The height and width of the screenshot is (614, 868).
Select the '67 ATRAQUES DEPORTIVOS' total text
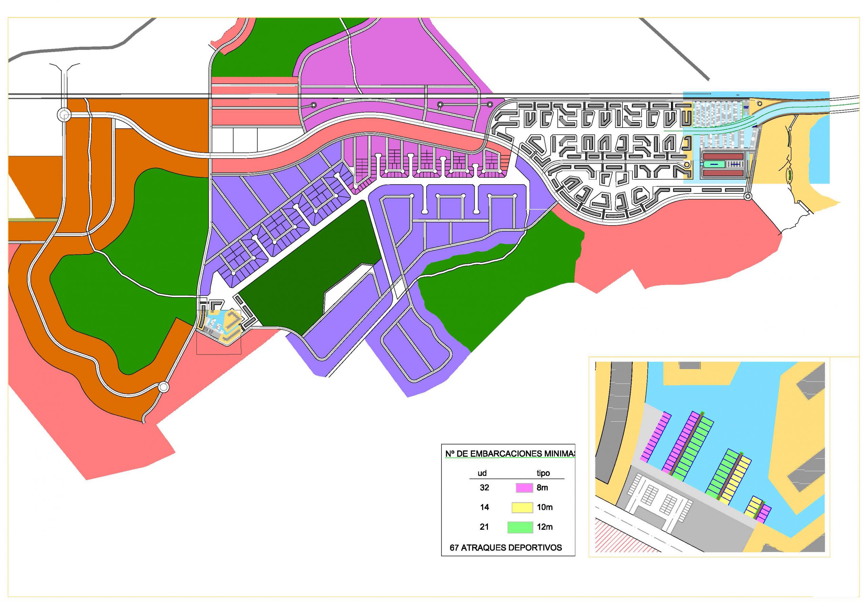tap(506, 548)
